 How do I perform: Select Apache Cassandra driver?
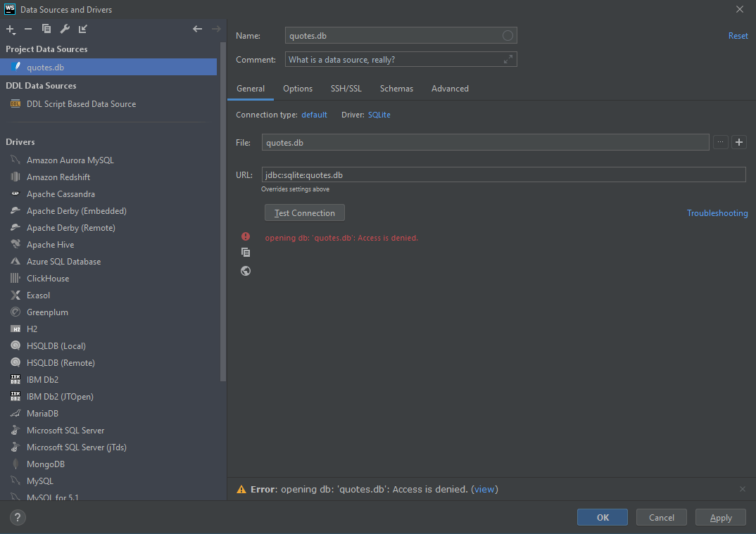(x=108, y=193)
